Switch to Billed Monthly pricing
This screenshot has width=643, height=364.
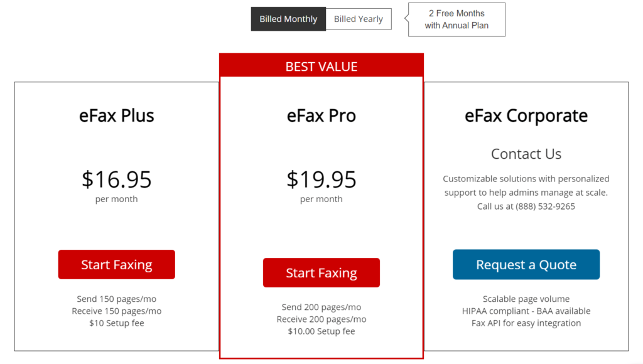pyautogui.click(x=288, y=19)
